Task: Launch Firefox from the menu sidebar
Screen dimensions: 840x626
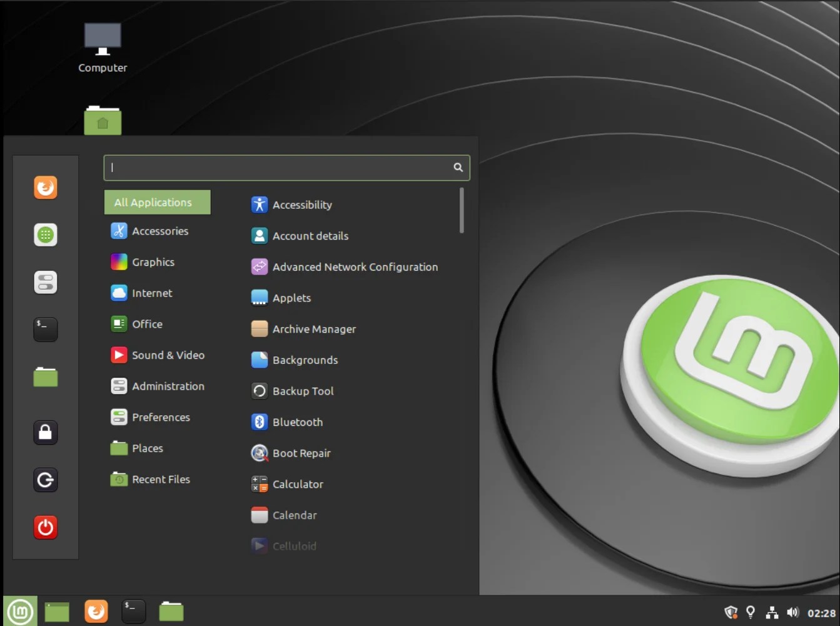Action: pyautogui.click(x=45, y=187)
